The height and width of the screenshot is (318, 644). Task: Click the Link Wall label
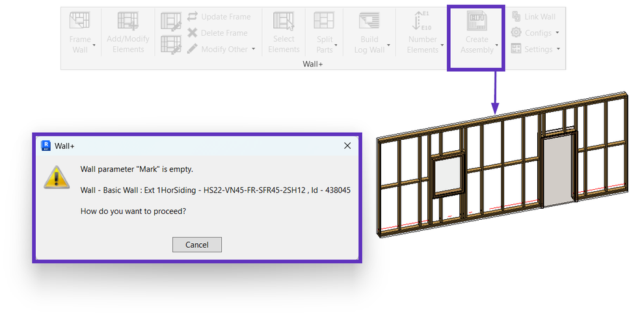(540, 17)
